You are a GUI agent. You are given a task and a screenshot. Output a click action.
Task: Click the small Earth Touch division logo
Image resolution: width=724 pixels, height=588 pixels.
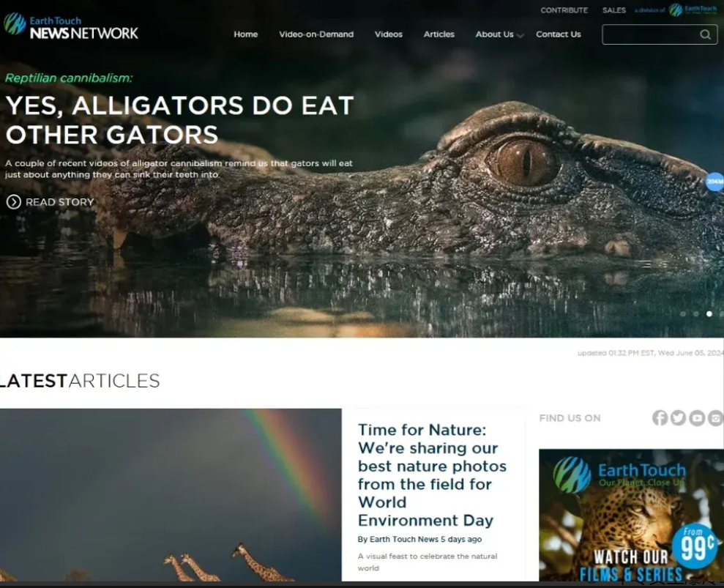693,10
